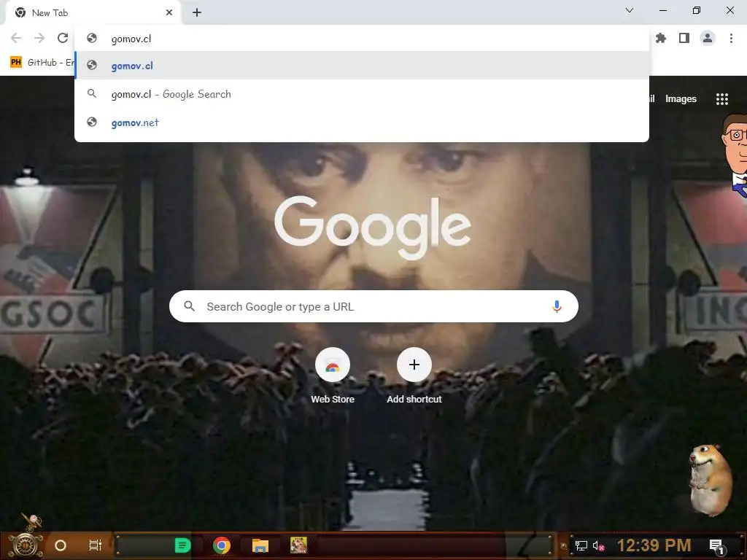
Task: Reload the page with the refresh icon
Action: point(63,38)
